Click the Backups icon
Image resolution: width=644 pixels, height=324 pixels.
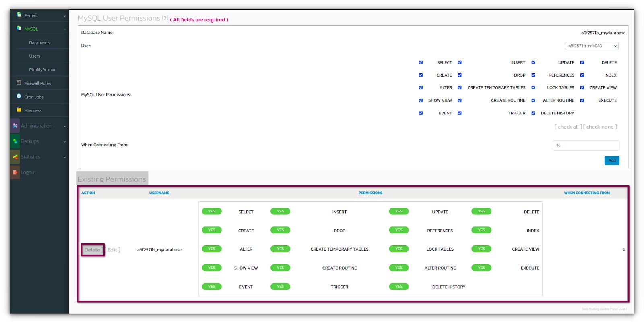pos(15,141)
